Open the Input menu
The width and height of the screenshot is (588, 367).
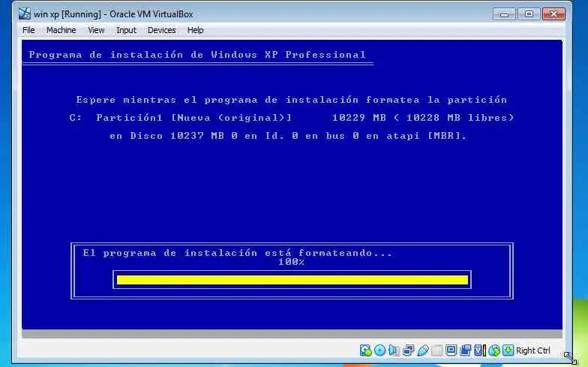pos(126,30)
